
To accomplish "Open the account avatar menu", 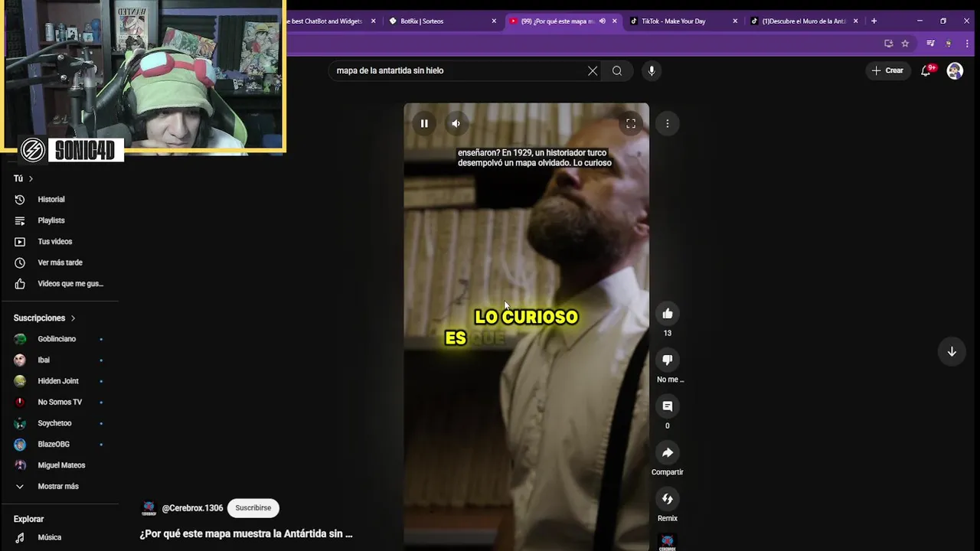I will (955, 70).
